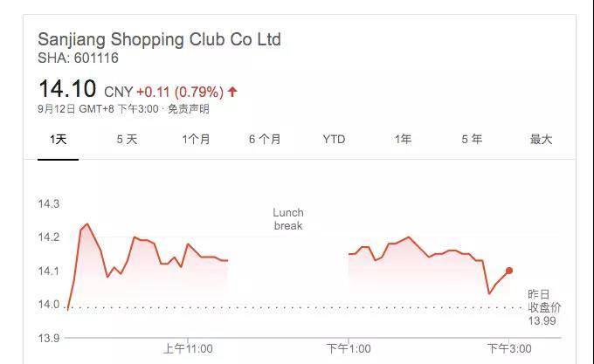Click the red end-point dot on chart
The image size is (594, 364).
click(x=509, y=271)
